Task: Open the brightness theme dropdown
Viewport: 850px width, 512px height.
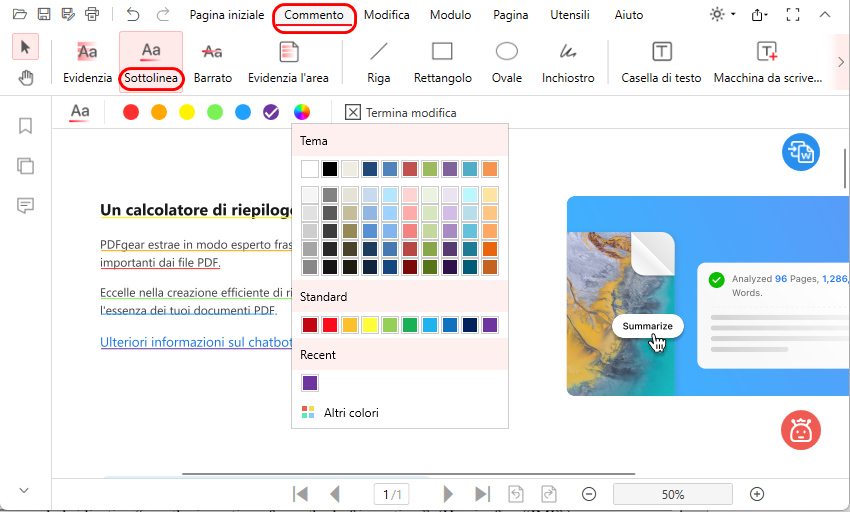Action: tap(723, 14)
